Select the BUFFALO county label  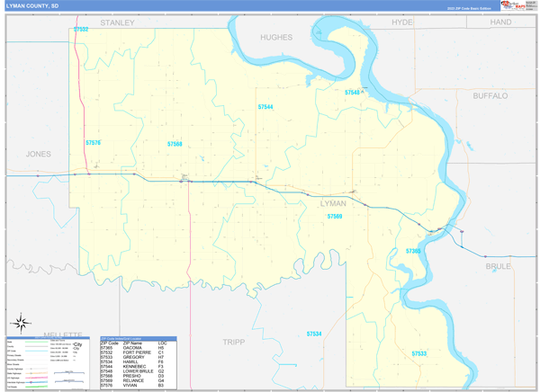(490, 95)
